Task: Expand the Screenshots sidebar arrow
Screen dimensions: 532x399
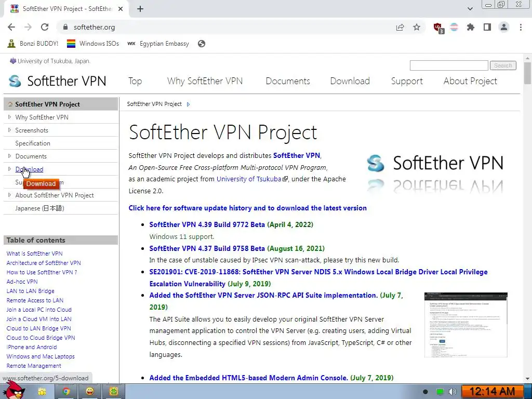Action: 9,130
